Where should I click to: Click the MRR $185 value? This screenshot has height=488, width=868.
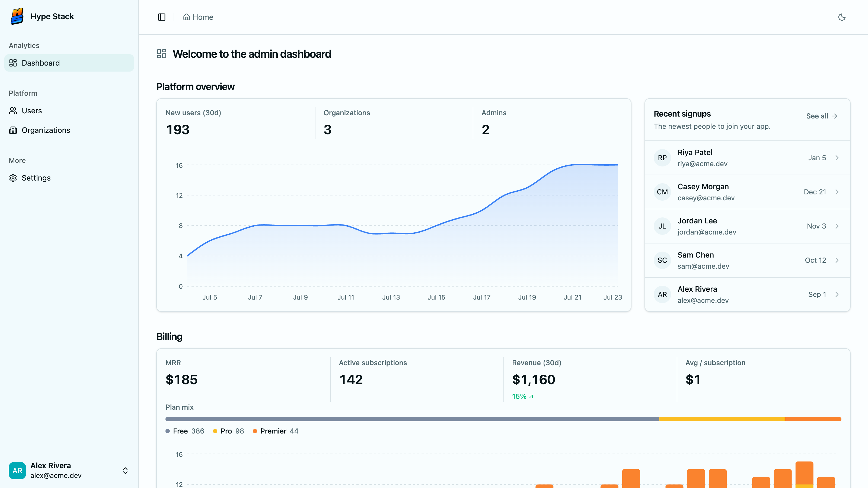[181, 380]
